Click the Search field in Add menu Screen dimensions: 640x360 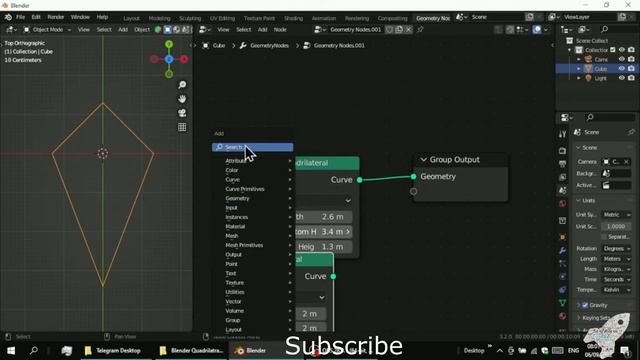(253, 147)
